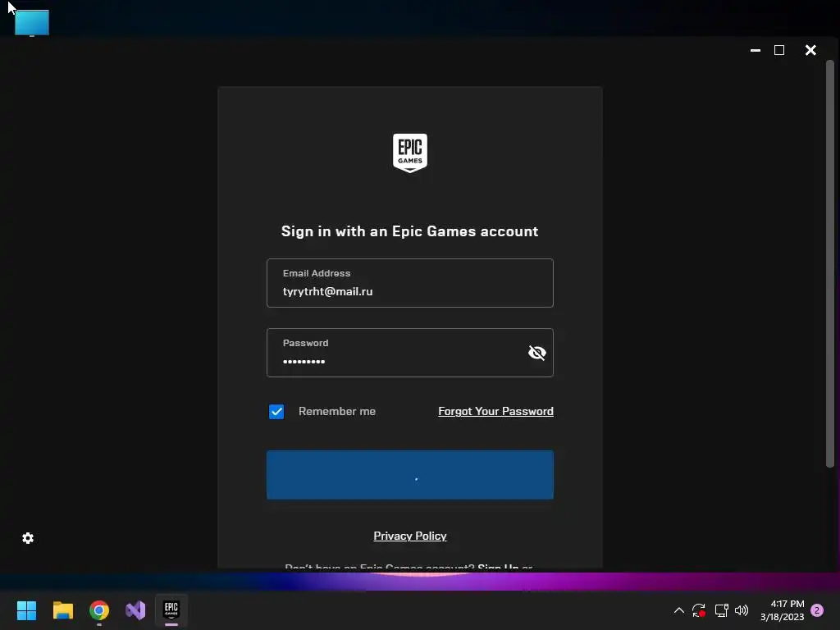Open Visual Studio from the taskbar
840x630 pixels.
(135, 610)
